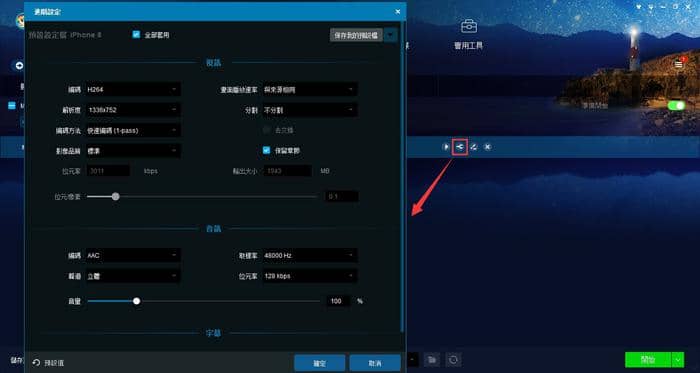
Task: Open the H264 video codec dropdown
Action: pyautogui.click(x=133, y=89)
